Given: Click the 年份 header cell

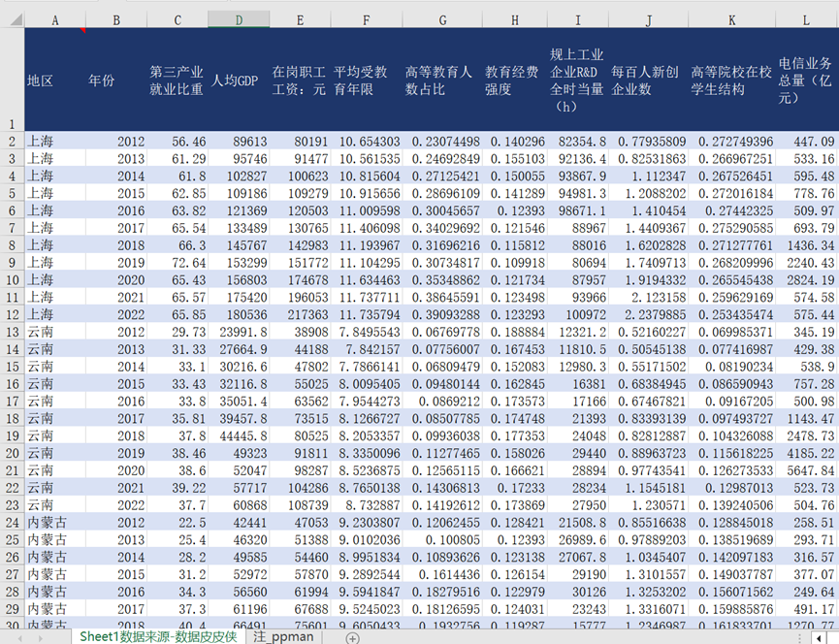Looking at the screenshot, I should click(x=116, y=80).
